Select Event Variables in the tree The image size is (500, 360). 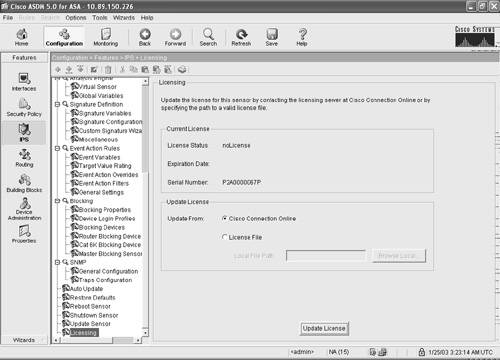(x=95, y=157)
